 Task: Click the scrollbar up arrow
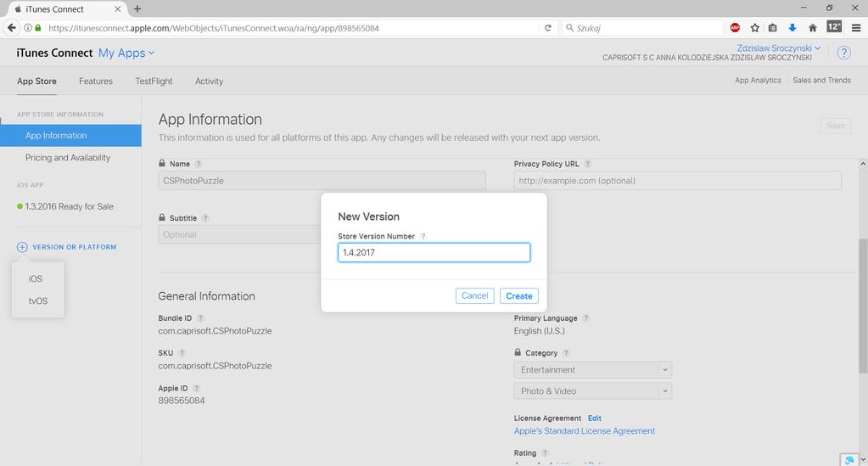(x=863, y=164)
